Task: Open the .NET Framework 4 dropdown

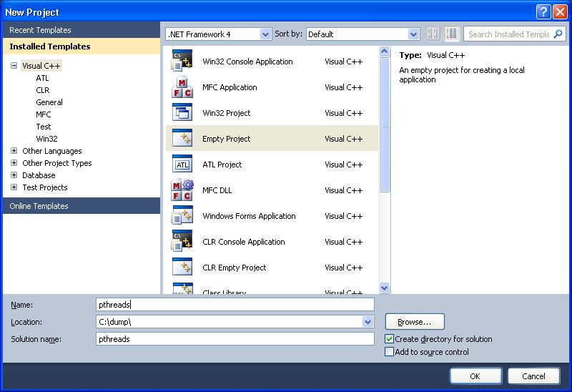Action: click(265, 34)
